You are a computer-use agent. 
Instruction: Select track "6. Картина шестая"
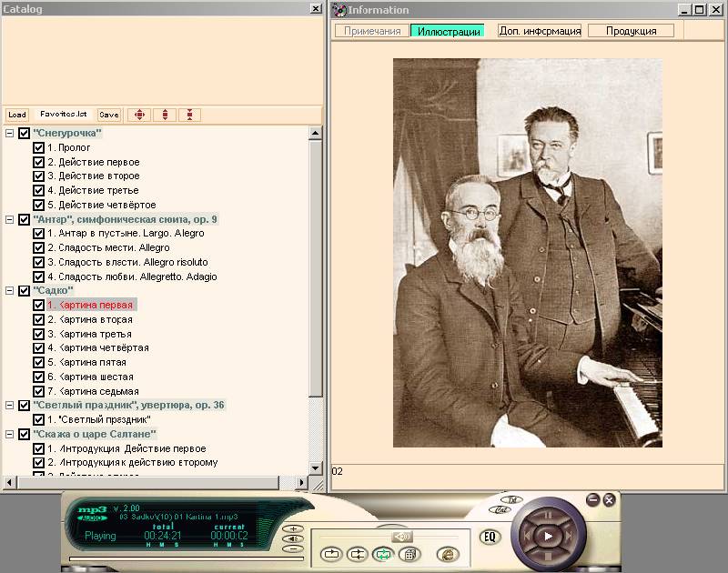click(90, 377)
